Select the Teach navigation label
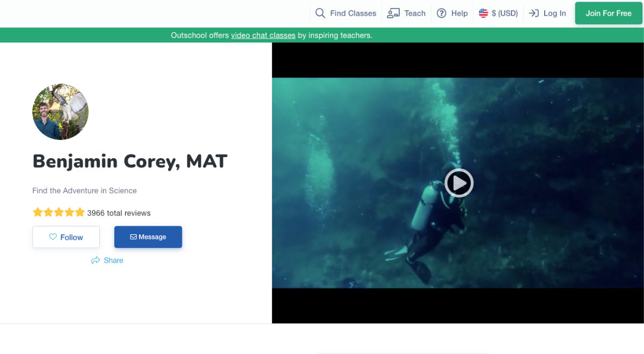This screenshot has height=354, width=644. tap(415, 13)
